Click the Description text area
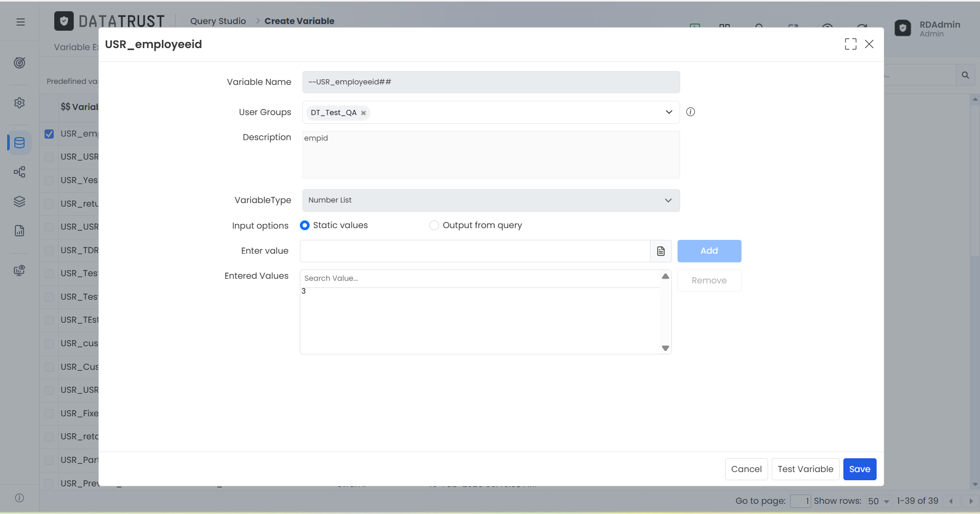980x514 pixels. [x=491, y=155]
